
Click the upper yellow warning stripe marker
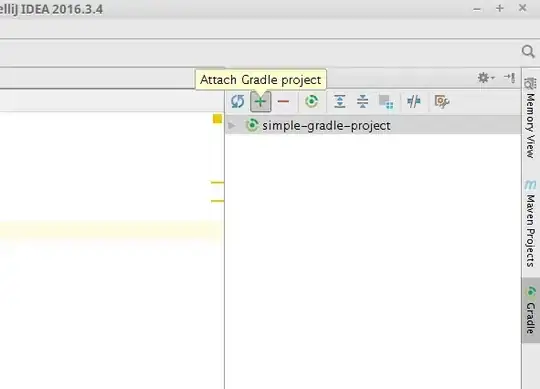pyautogui.click(x=217, y=182)
